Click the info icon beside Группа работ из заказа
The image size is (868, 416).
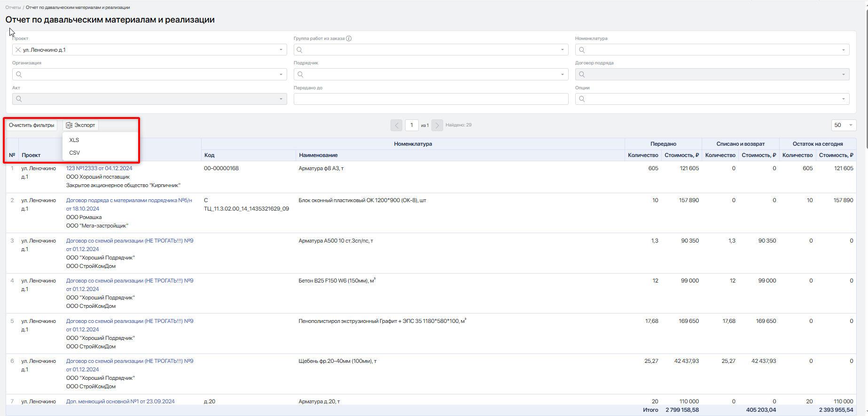349,39
